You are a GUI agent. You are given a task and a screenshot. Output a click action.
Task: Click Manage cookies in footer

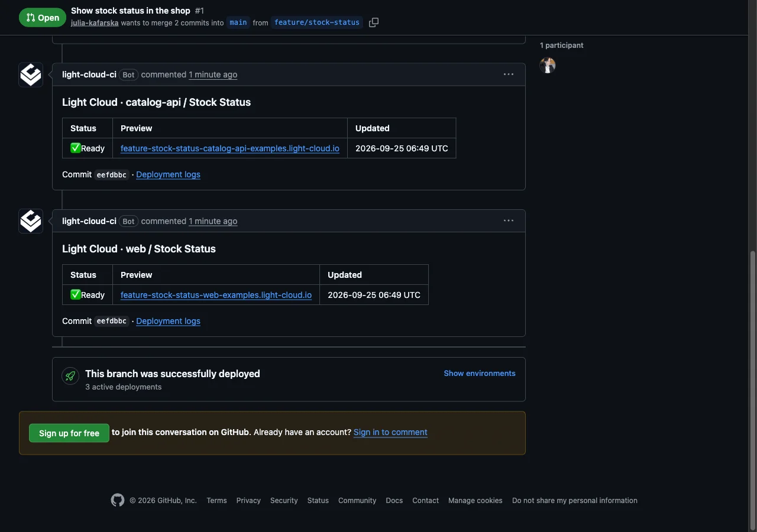coord(475,501)
